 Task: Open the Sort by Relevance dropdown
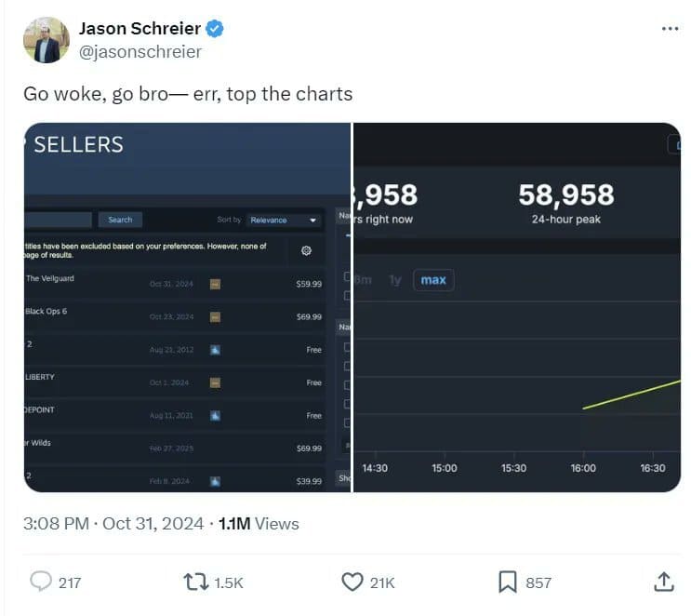[283, 220]
